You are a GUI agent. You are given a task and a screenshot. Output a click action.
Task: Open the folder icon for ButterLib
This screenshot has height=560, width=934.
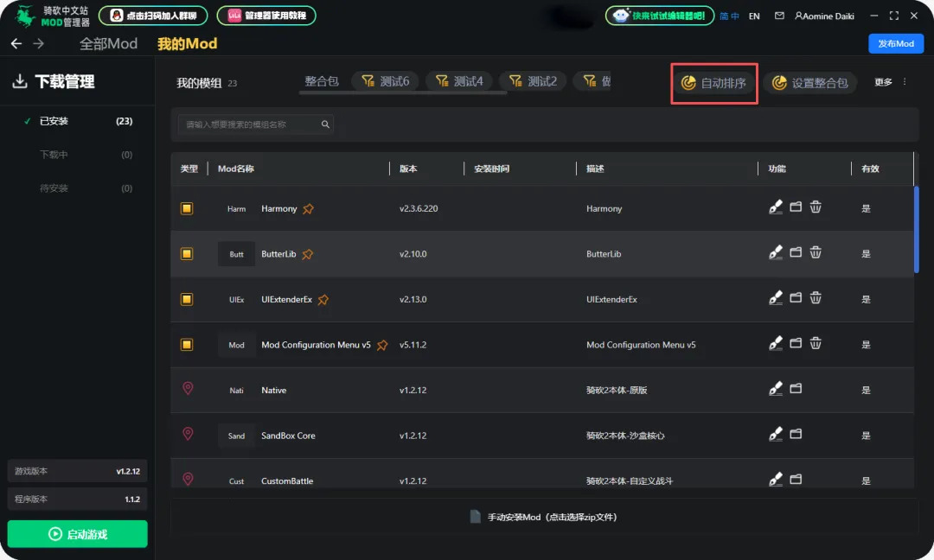pyautogui.click(x=796, y=253)
